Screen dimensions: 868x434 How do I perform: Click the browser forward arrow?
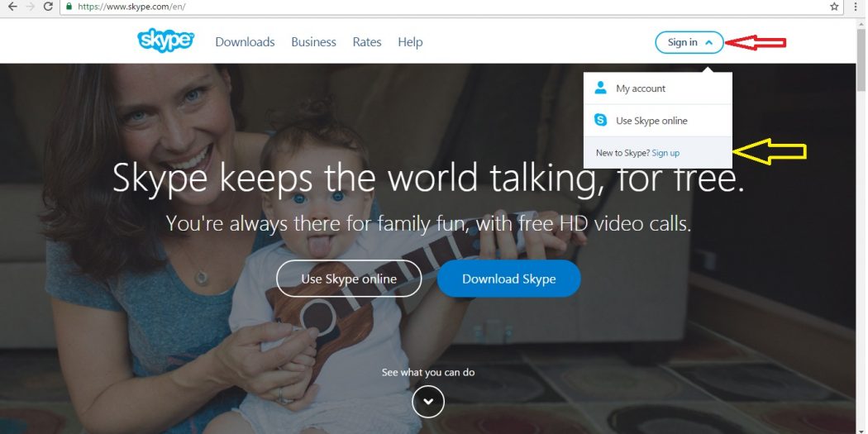(x=31, y=7)
